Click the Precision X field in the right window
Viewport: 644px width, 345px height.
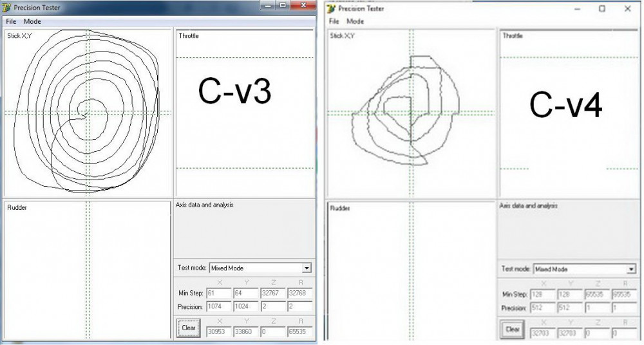pyautogui.click(x=542, y=308)
